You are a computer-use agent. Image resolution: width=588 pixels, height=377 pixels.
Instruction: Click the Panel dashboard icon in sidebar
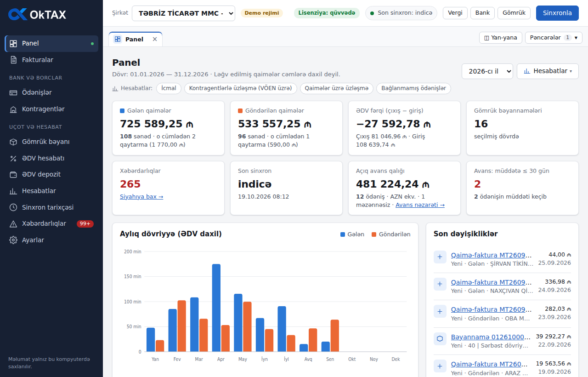(x=13, y=43)
